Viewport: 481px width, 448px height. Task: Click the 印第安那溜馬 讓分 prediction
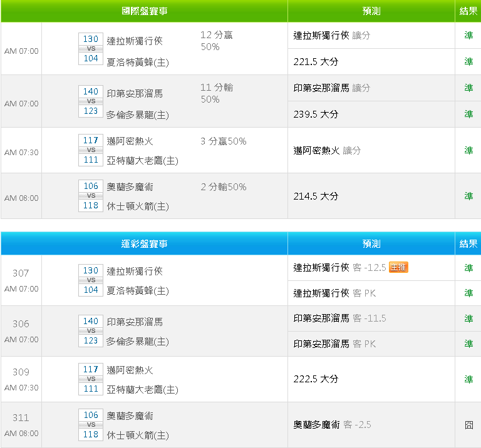pyautogui.click(x=331, y=88)
